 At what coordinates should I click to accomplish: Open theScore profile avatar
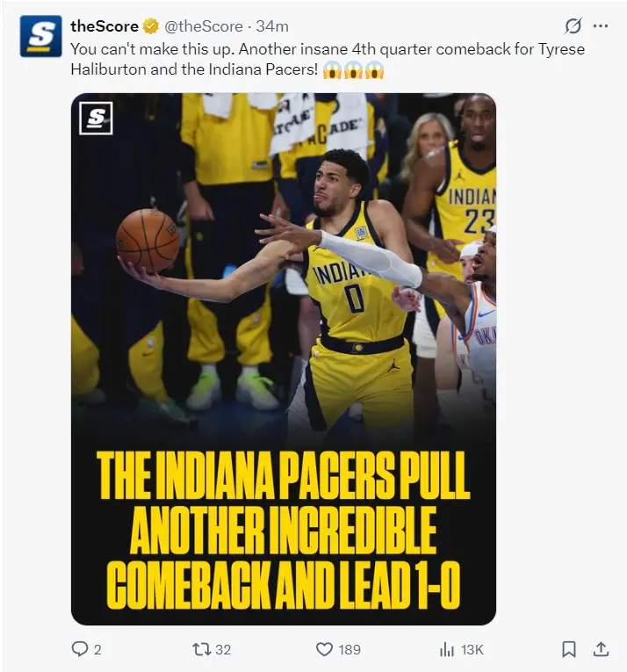click(40, 36)
